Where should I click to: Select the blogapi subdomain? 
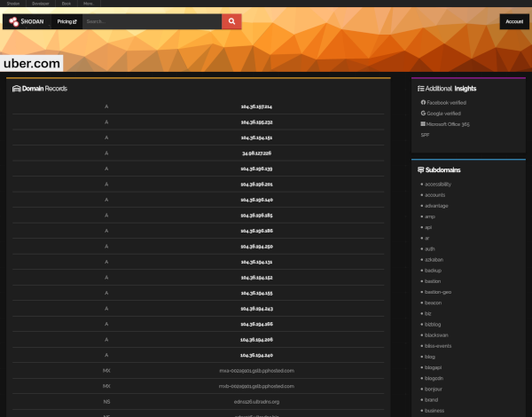(x=433, y=367)
